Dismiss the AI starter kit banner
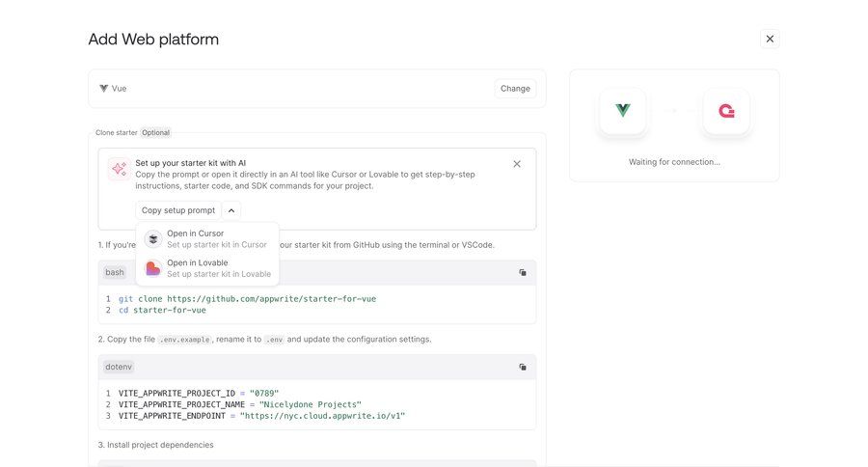This screenshot has height=467, width=868. pos(517,164)
